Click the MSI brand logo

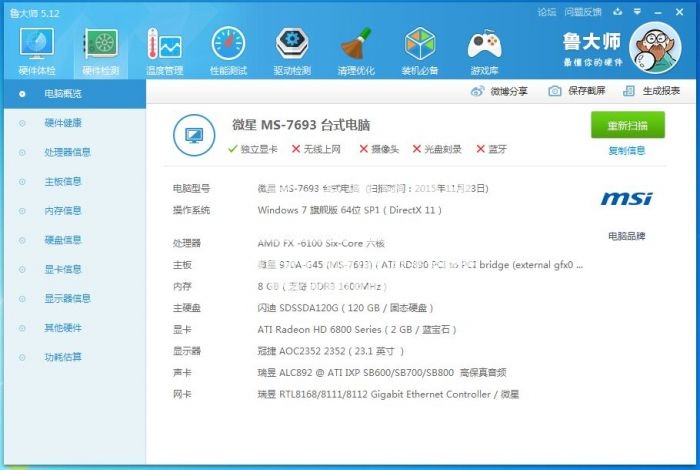coord(626,198)
